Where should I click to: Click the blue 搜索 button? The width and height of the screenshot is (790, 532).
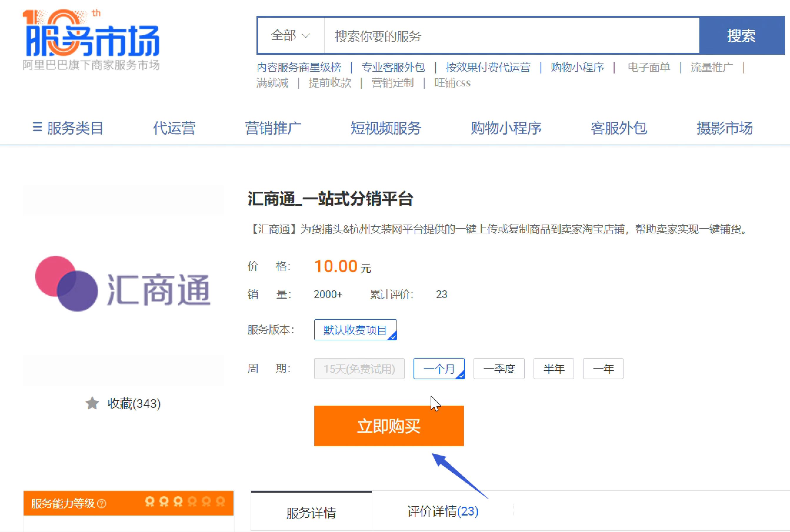coord(742,35)
